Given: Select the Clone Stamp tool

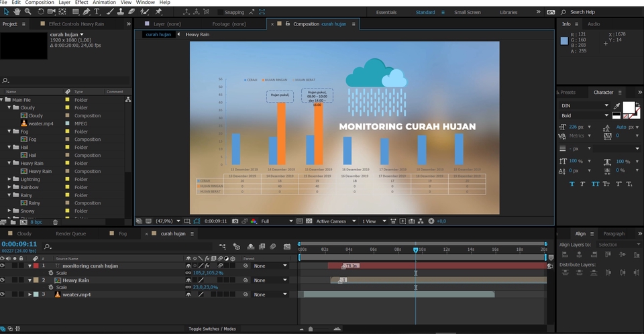Looking at the screenshot, I should (x=121, y=11).
